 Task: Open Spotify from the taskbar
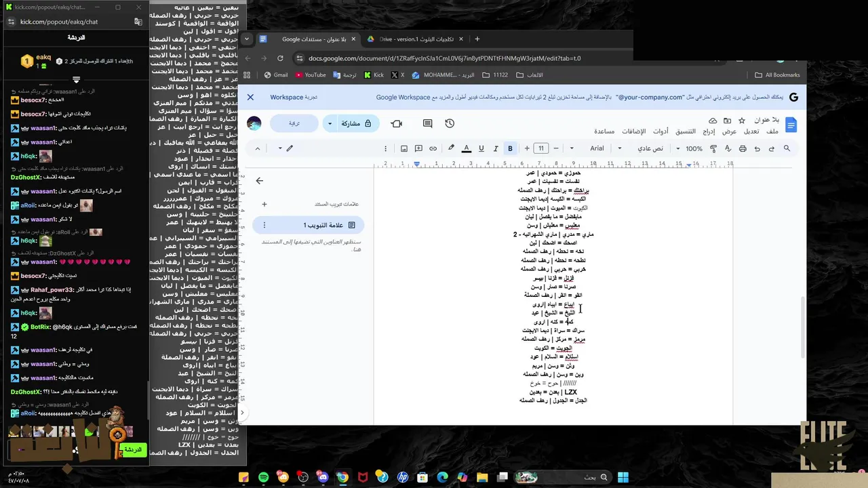point(264,477)
